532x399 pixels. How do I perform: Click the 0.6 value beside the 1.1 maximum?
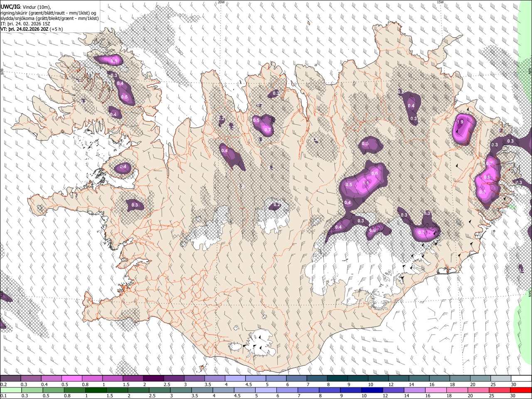point(374,174)
